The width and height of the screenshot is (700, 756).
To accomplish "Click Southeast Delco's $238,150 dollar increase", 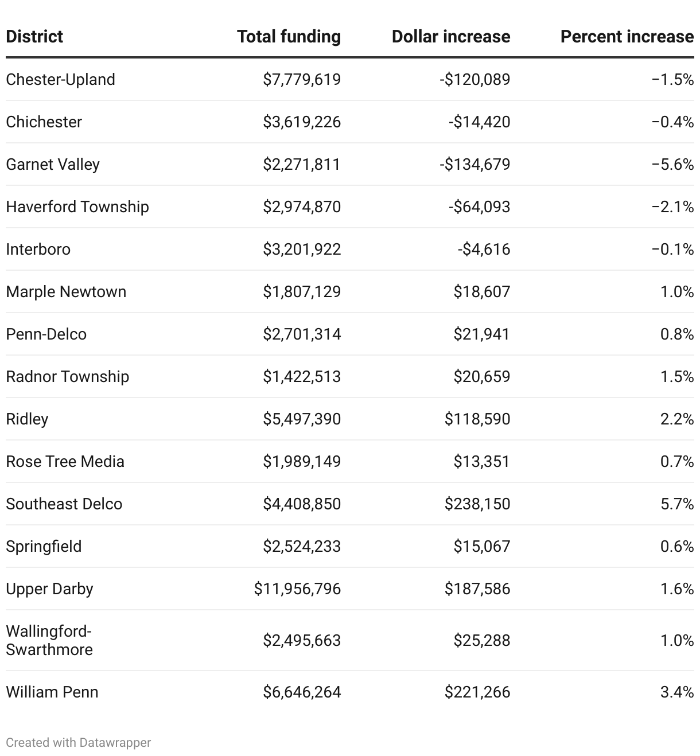I will coord(477,504).
